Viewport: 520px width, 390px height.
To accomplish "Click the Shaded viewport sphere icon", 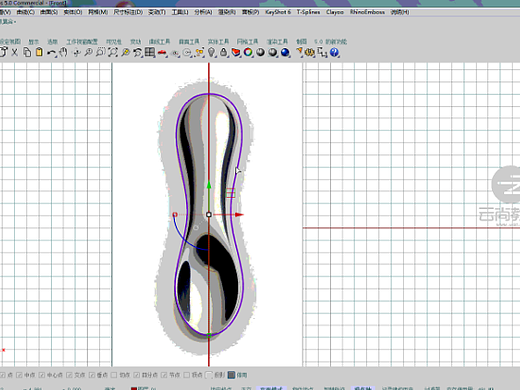I will [x=260, y=52].
